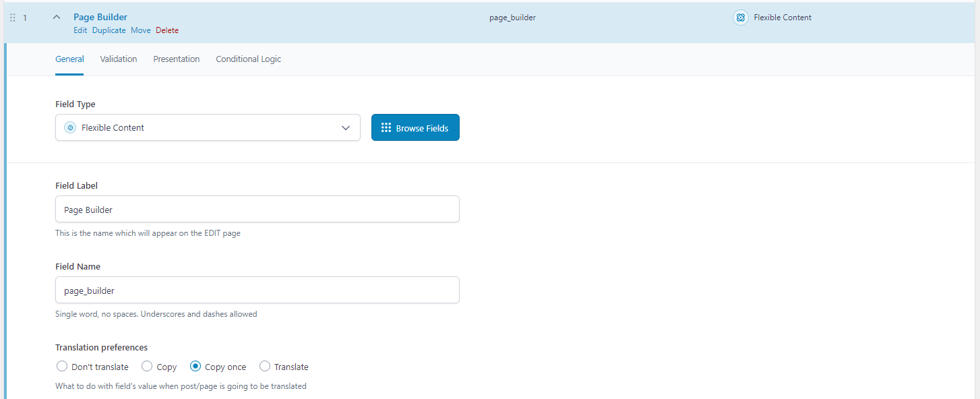Click Move link under Page Builder
This screenshot has width=980, height=399.
point(141,30)
